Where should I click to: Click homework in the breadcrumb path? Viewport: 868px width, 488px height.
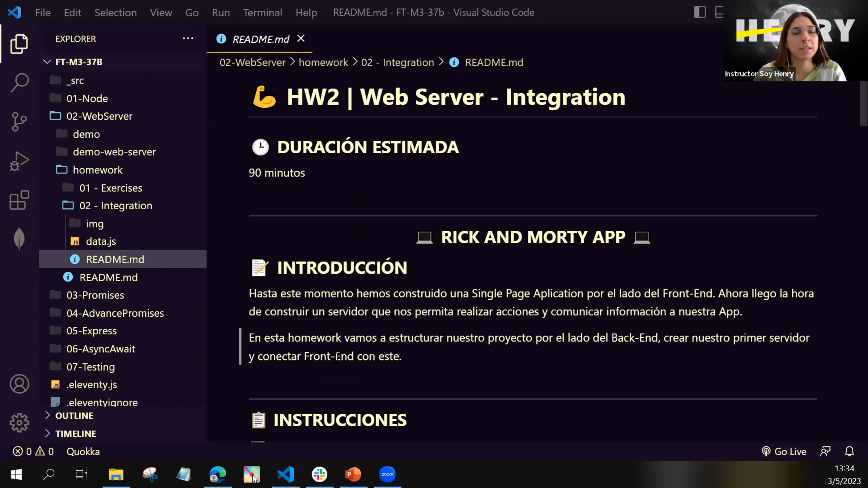tap(323, 63)
